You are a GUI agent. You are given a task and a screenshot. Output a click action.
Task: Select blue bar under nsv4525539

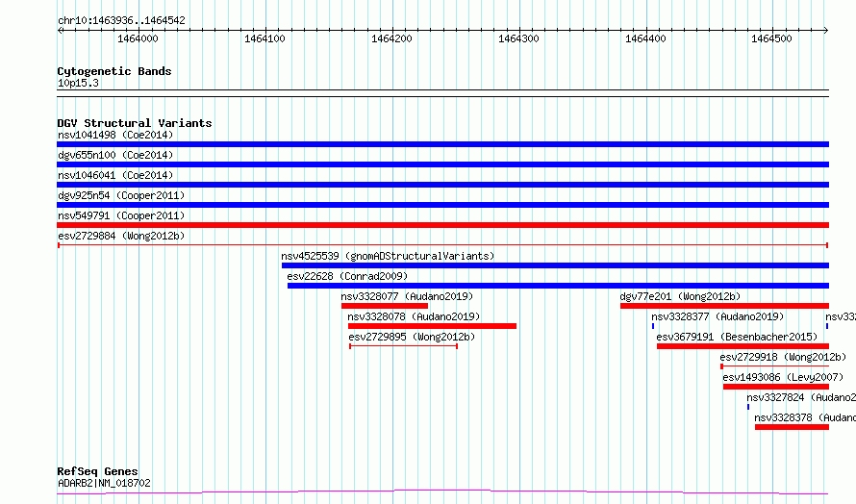click(x=555, y=265)
